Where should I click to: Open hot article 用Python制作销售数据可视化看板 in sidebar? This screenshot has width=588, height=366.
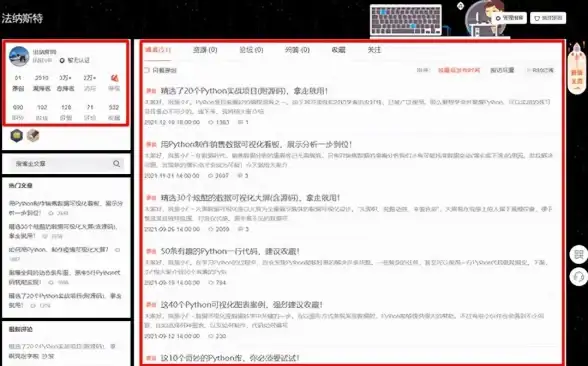pos(66,208)
